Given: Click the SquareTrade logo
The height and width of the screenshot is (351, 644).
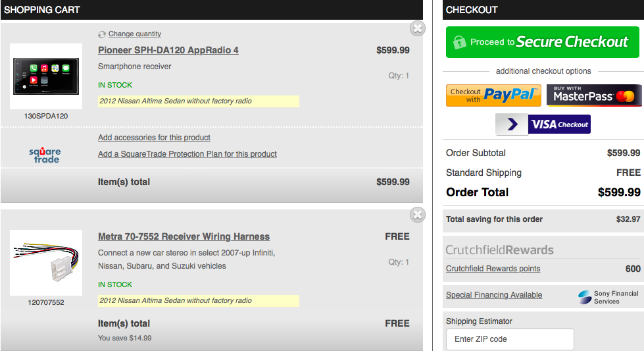Looking at the screenshot, I should (x=45, y=155).
